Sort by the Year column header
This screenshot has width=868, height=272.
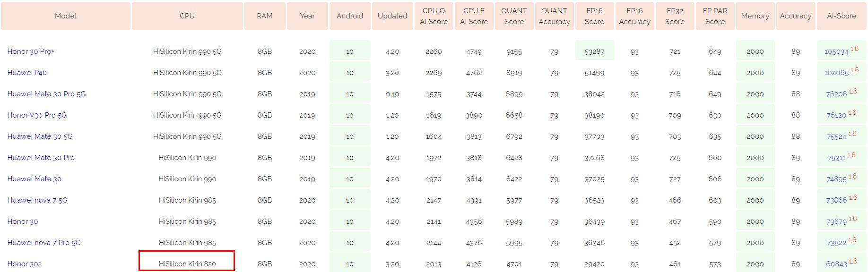(307, 16)
